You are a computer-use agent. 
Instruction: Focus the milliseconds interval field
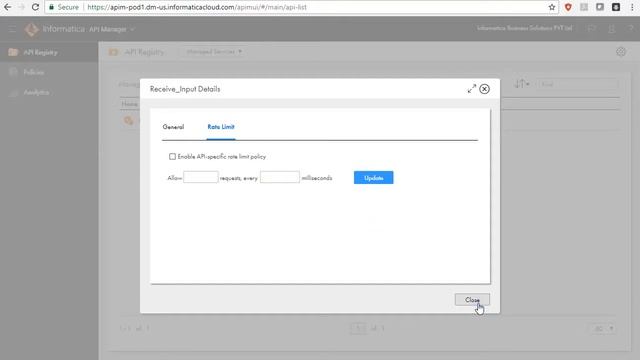(x=280, y=177)
